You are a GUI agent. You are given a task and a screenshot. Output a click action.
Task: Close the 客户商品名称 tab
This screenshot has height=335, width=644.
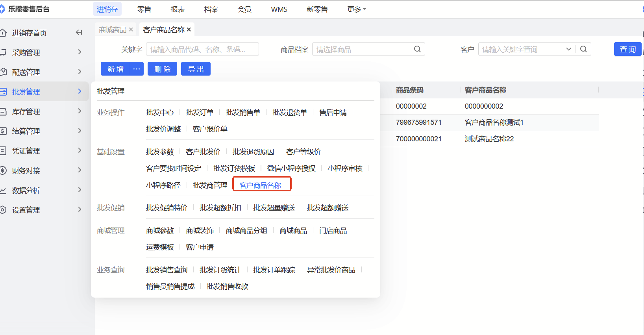pos(189,30)
